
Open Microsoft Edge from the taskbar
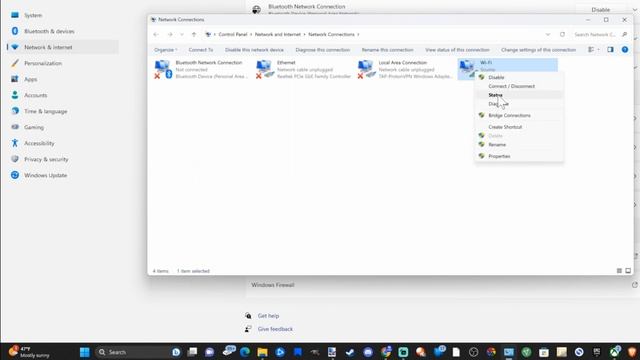click(245, 352)
